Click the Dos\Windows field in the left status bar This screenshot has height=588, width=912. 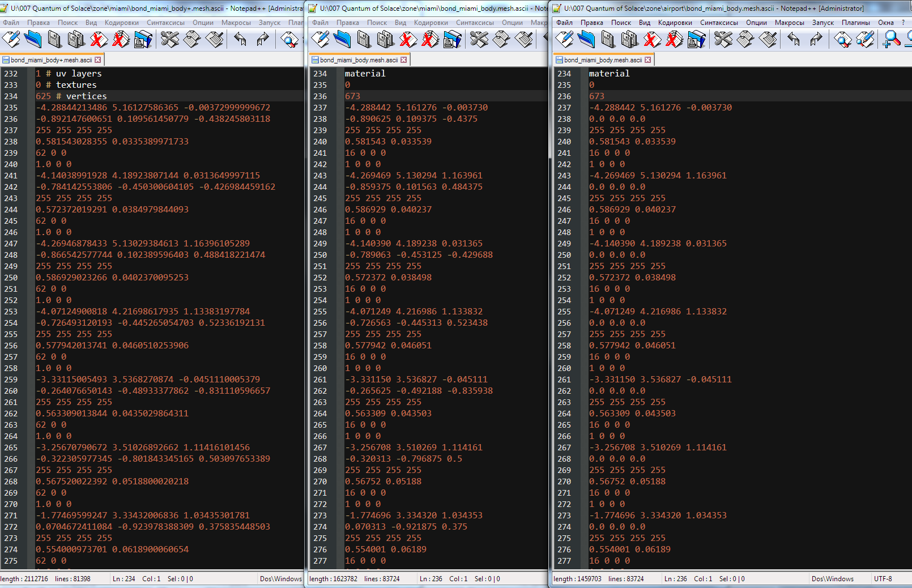click(280, 579)
